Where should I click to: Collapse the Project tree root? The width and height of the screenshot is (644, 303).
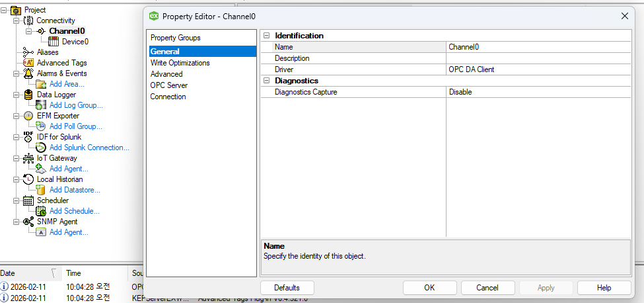[x=4, y=10]
